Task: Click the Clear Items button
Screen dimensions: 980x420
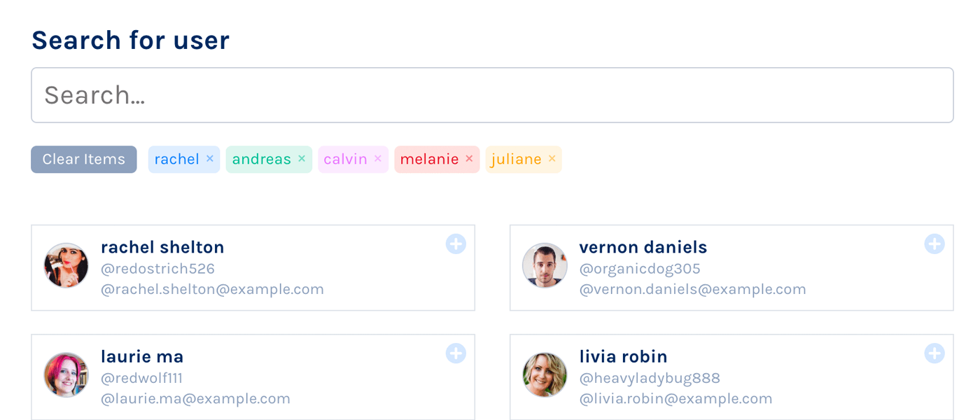Action: click(x=84, y=160)
